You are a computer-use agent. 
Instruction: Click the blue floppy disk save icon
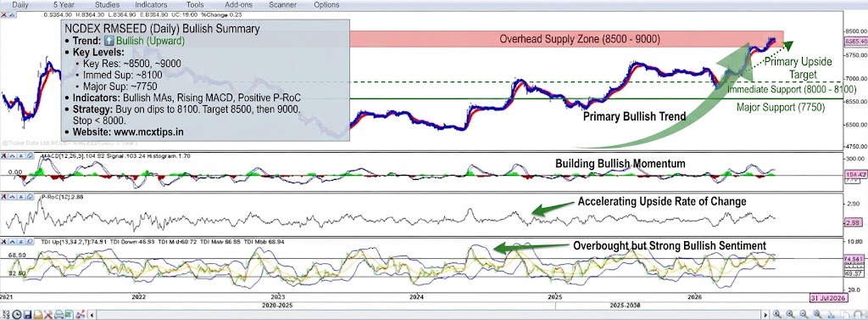point(28,314)
